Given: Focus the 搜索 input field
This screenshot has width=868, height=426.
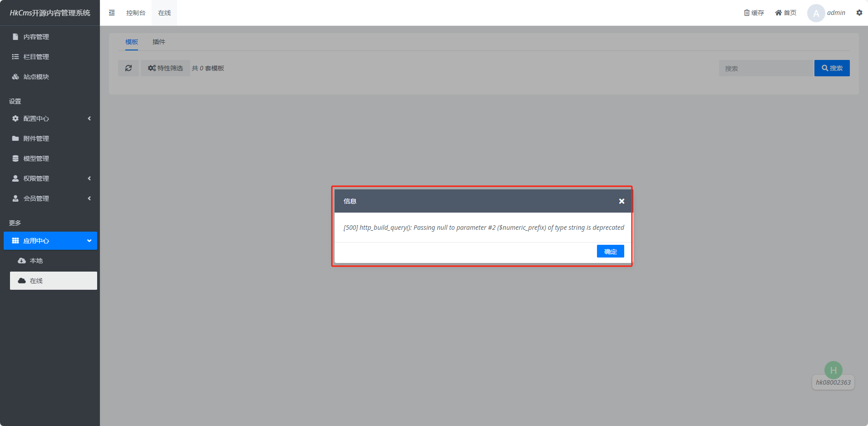Looking at the screenshot, I should pos(766,68).
